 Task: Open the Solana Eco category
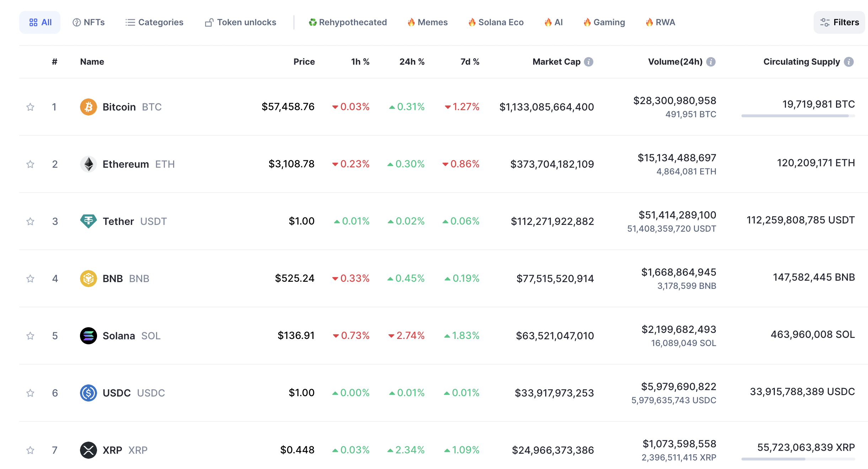pos(496,22)
